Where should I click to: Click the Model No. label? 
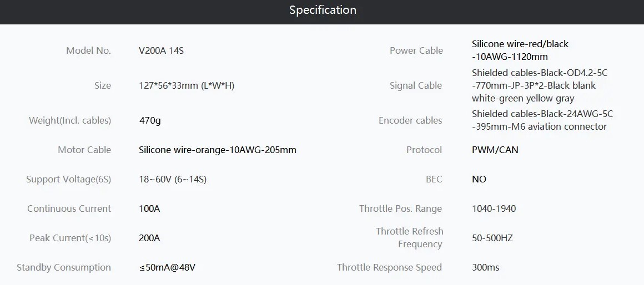89,51
